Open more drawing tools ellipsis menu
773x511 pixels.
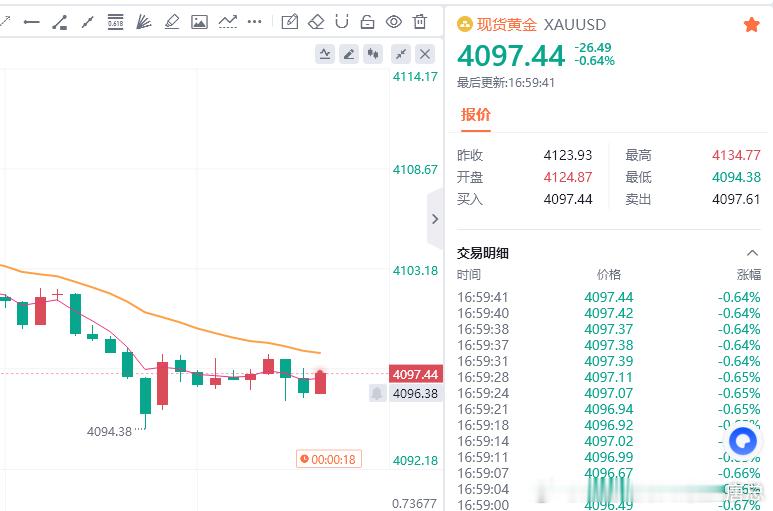click(254, 22)
